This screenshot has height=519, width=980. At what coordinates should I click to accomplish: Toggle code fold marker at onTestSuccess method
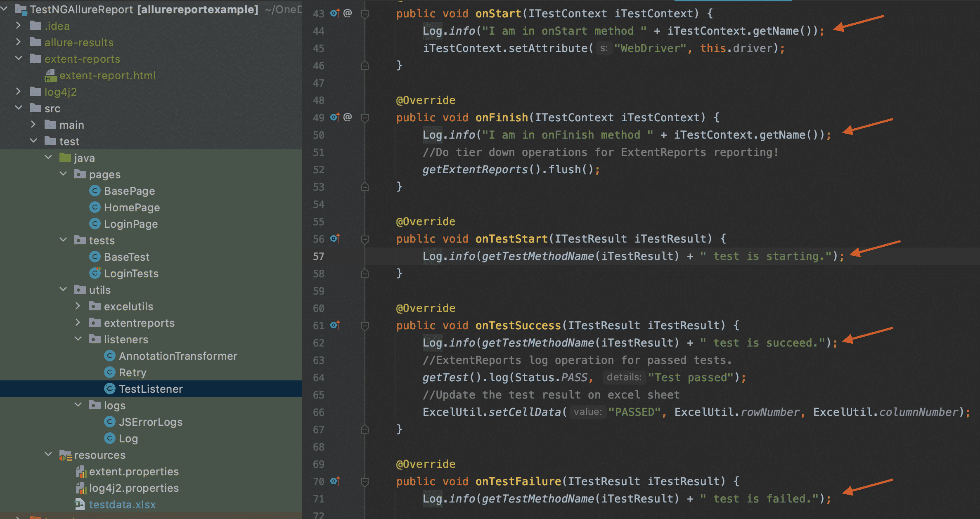[x=365, y=326]
